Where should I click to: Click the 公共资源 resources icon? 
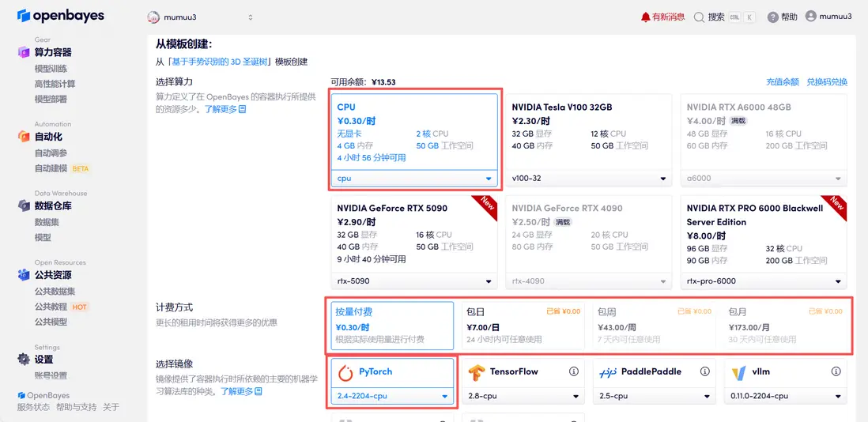(x=23, y=275)
